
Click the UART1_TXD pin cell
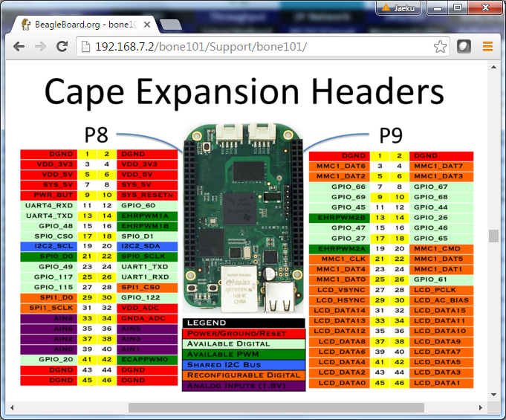point(147,267)
